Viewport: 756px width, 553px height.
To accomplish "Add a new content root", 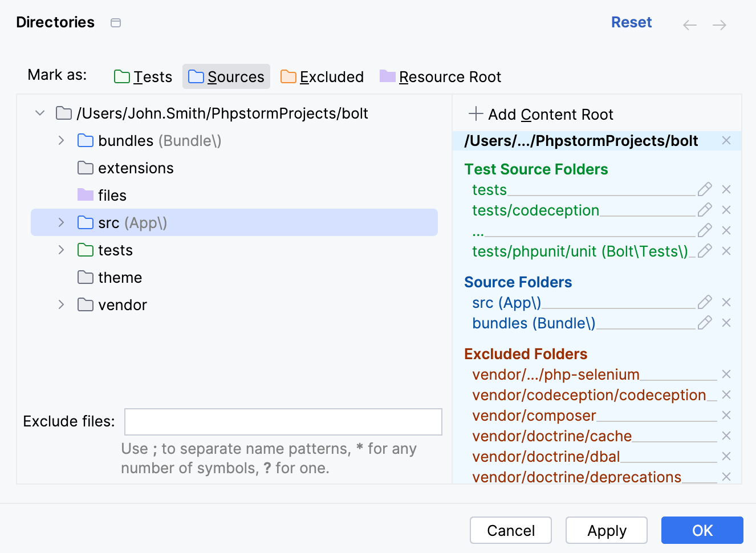I will [539, 114].
